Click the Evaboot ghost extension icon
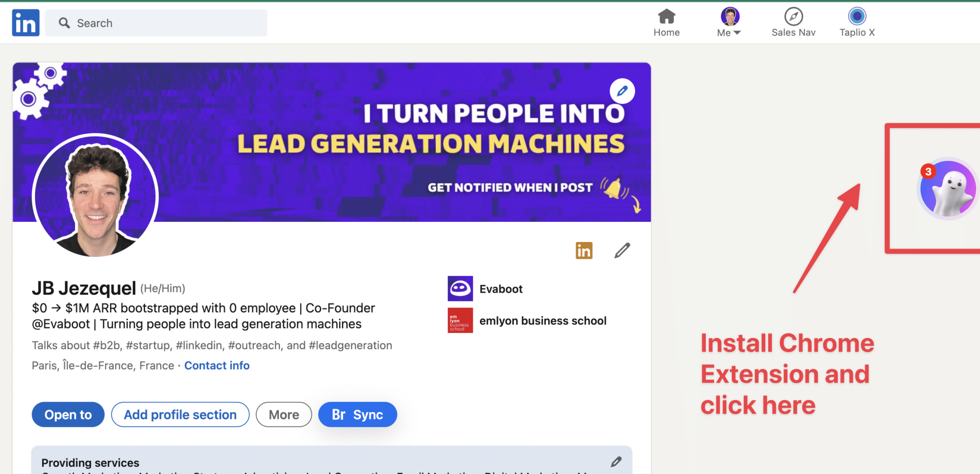The image size is (980, 474). [x=947, y=188]
